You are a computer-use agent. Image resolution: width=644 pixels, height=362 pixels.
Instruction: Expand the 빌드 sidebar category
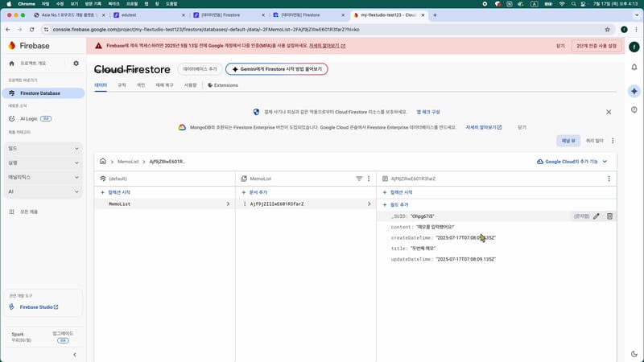pos(42,148)
